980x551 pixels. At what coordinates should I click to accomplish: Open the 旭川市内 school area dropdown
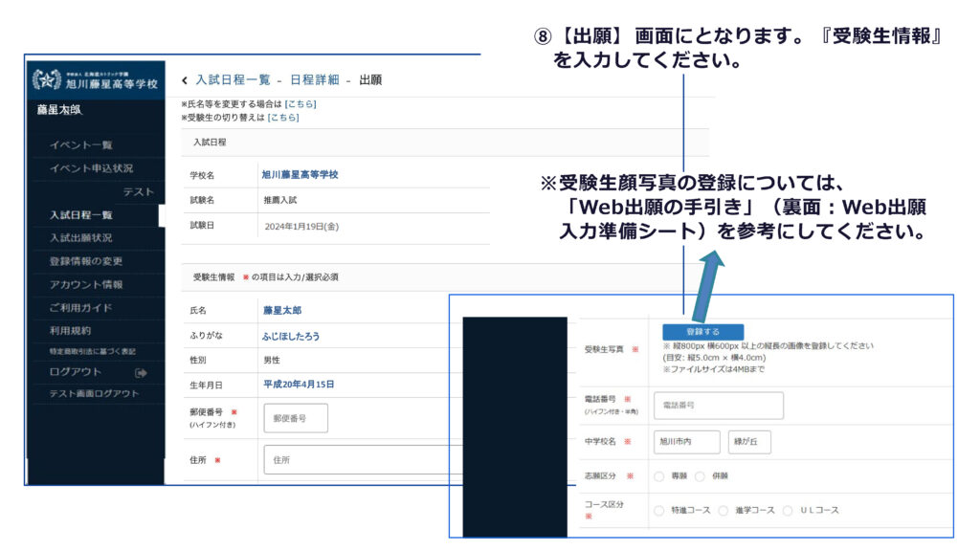click(x=686, y=442)
